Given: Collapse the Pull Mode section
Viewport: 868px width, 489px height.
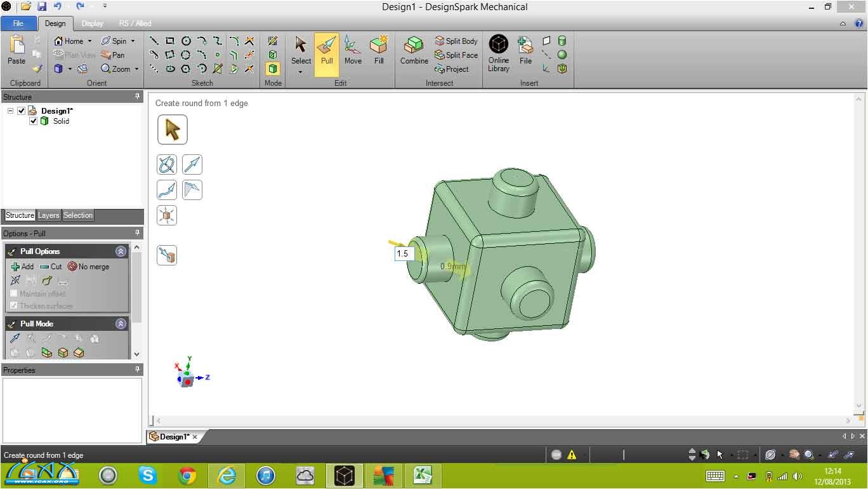Looking at the screenshot, I should pos(121,324).
